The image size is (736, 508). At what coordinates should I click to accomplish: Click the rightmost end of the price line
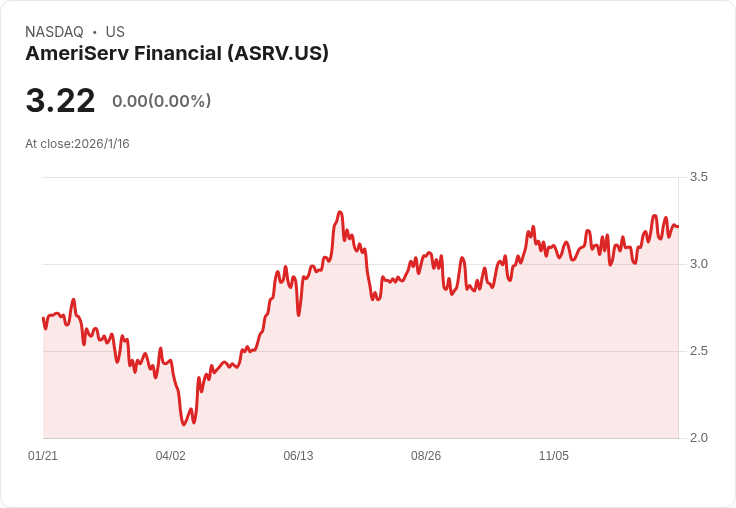[x=677, y=226]
